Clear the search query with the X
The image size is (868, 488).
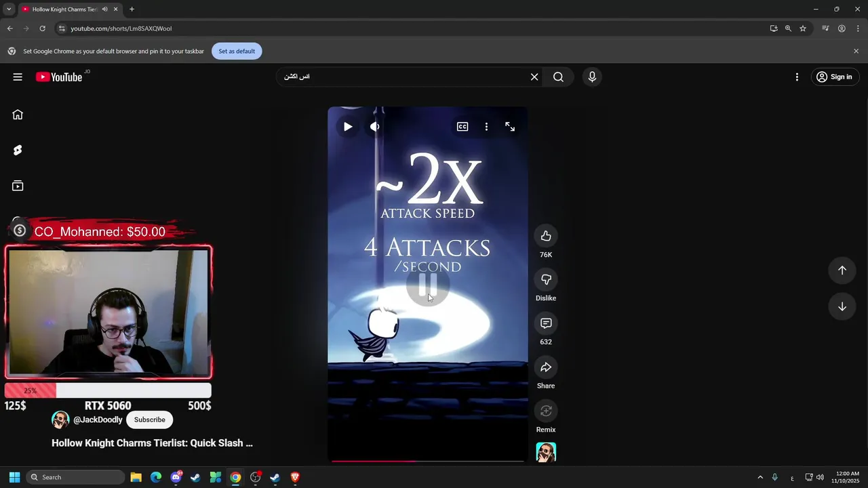(534, 77)
